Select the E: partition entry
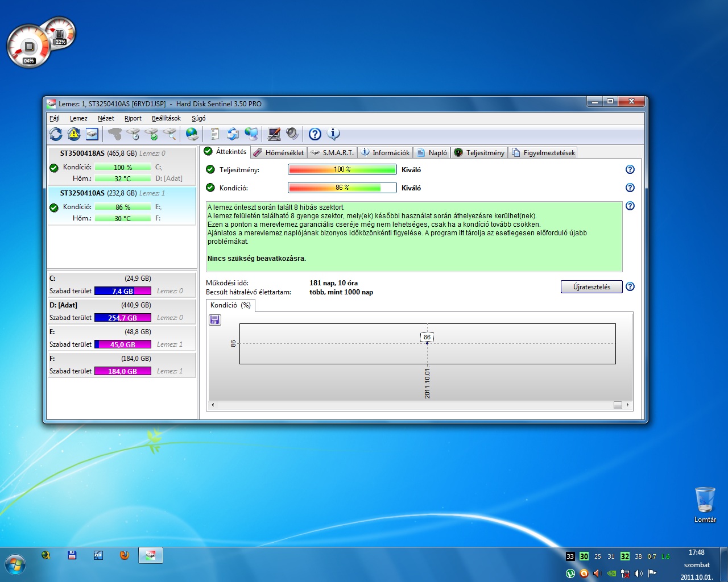Viewport: 728px width, 582px height. 122,338
